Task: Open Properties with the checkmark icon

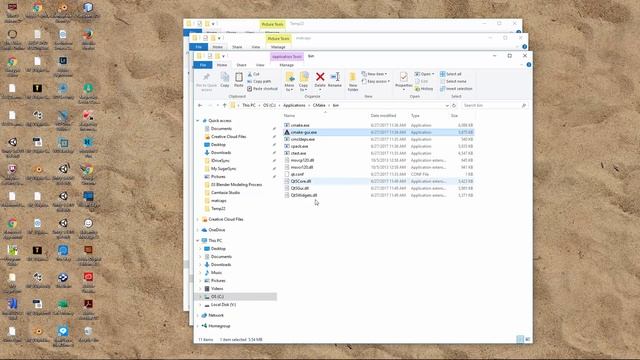Action: [x=403, y=80]
